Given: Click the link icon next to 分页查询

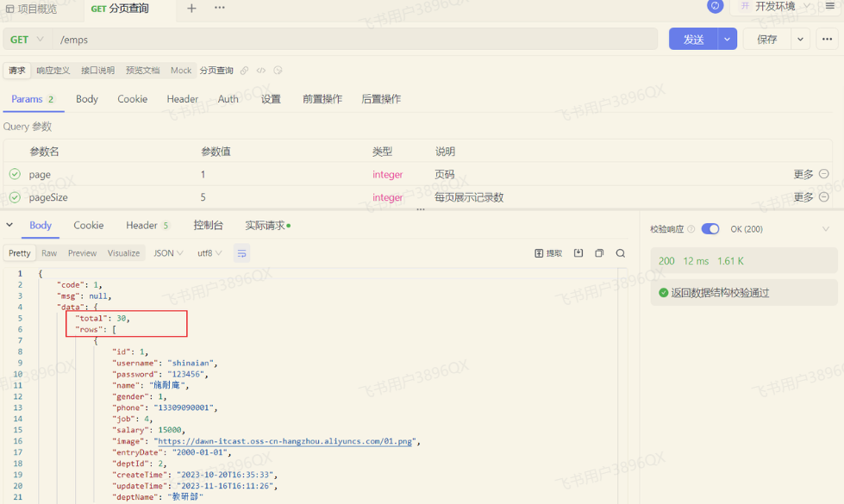Looking at the screenshot, I should (244, 71).
